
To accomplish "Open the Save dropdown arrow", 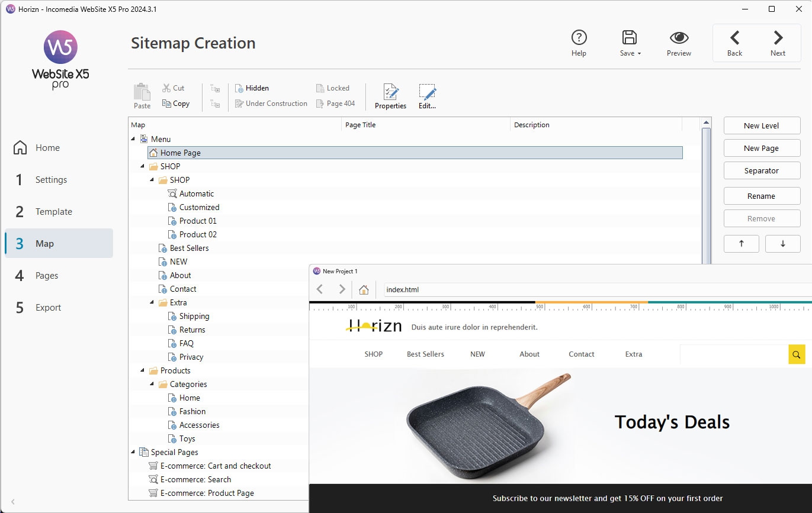I will click(640, 54).
